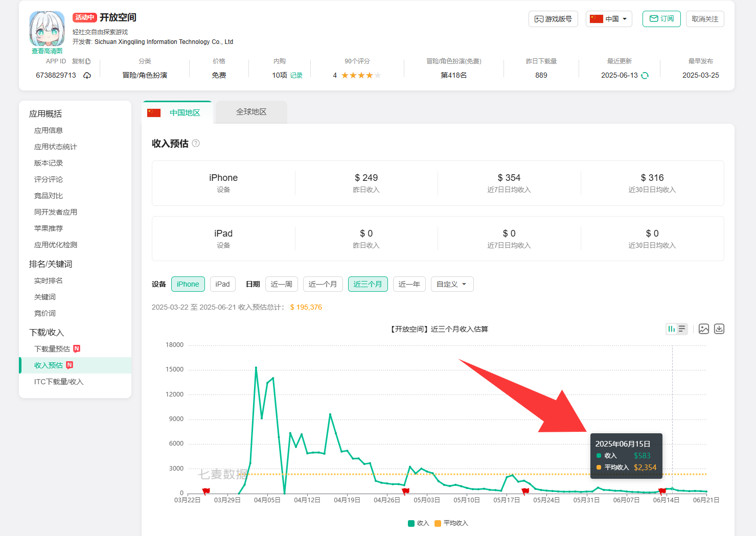Select iPad device filter

222,284
